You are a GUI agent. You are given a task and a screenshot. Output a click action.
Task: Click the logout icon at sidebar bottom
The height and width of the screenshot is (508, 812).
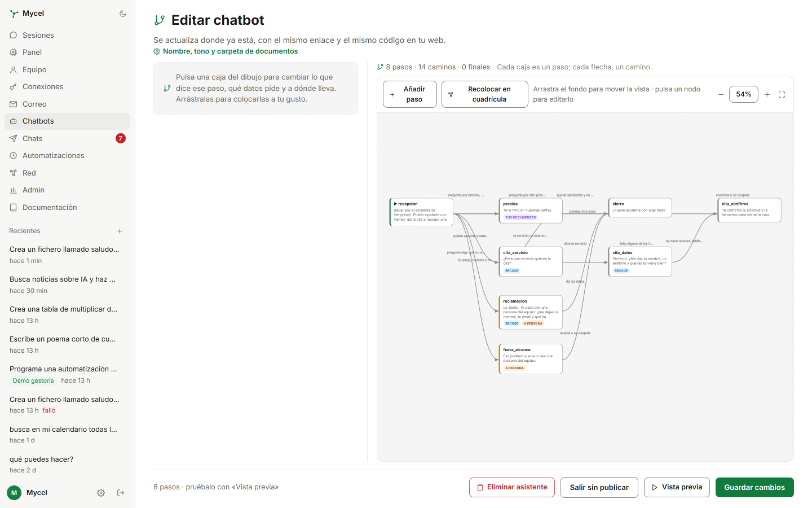[121, 493]
